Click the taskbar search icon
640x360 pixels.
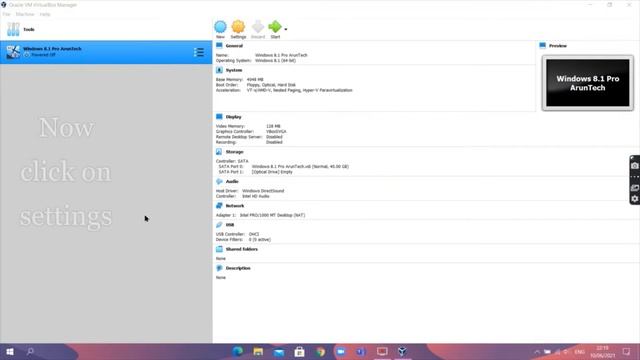pos(30,351)
